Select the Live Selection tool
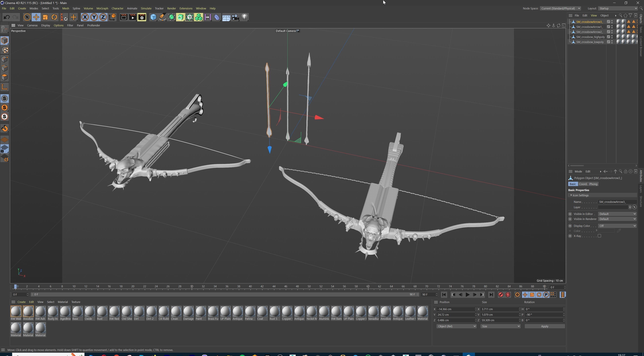 [x=27, y=17]
